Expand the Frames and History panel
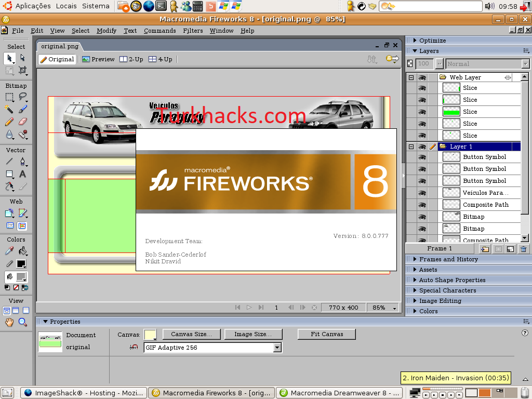 tap(448, 259)
